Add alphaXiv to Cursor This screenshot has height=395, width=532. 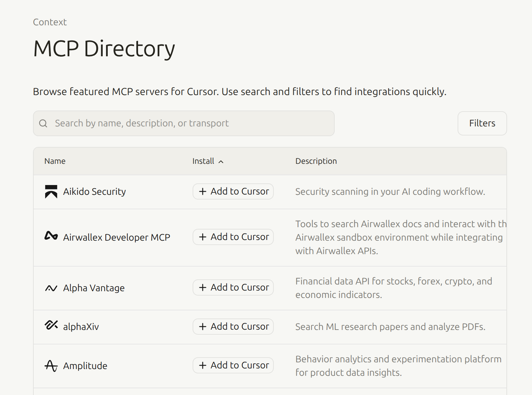click(x=233, y=327)
